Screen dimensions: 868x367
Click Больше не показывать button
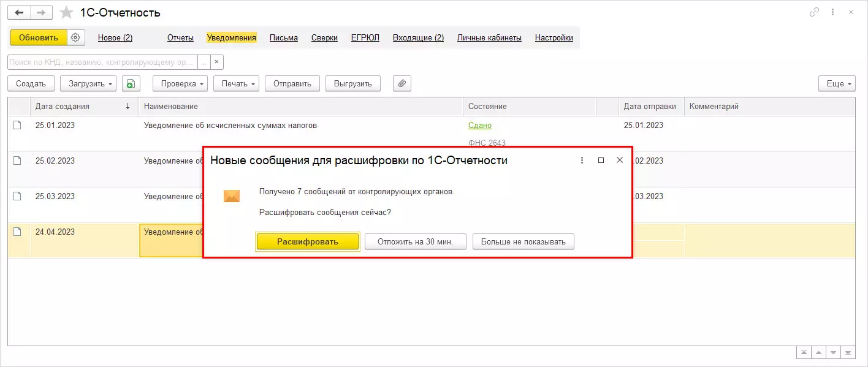click(x=523, y=241)
